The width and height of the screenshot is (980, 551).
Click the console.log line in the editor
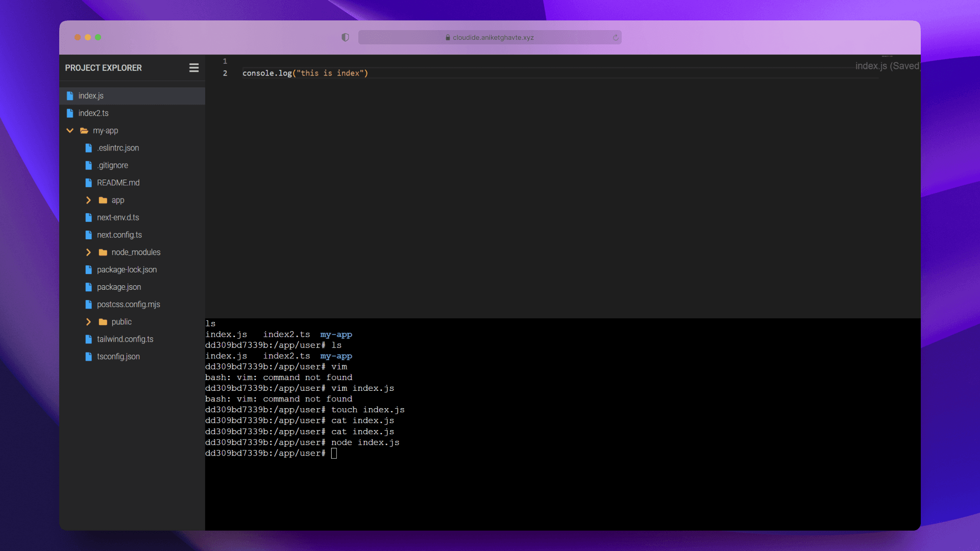coord(305,73)
